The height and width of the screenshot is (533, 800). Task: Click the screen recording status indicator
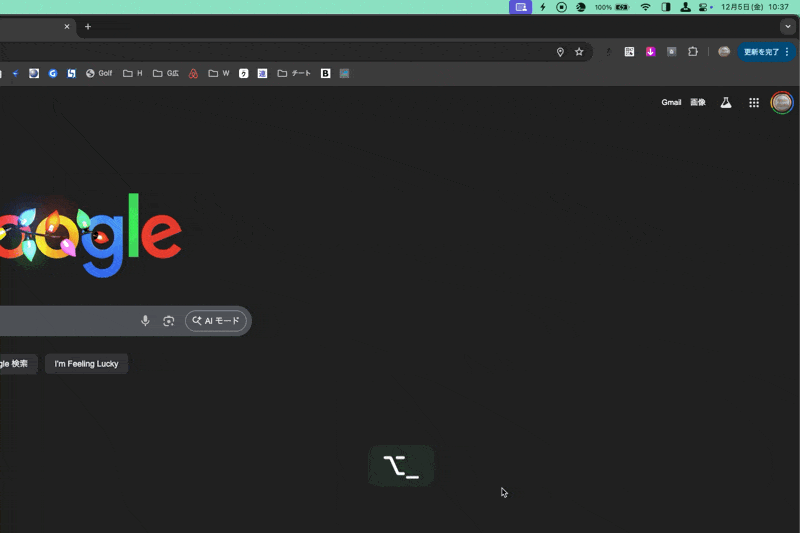pyautogui.click(x=561, y=7)
